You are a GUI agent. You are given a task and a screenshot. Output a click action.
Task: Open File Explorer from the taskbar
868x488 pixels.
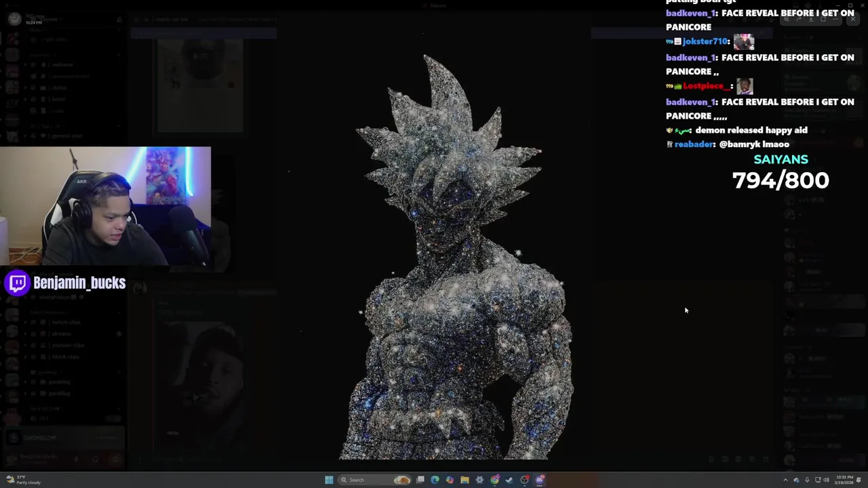(465, 480)
